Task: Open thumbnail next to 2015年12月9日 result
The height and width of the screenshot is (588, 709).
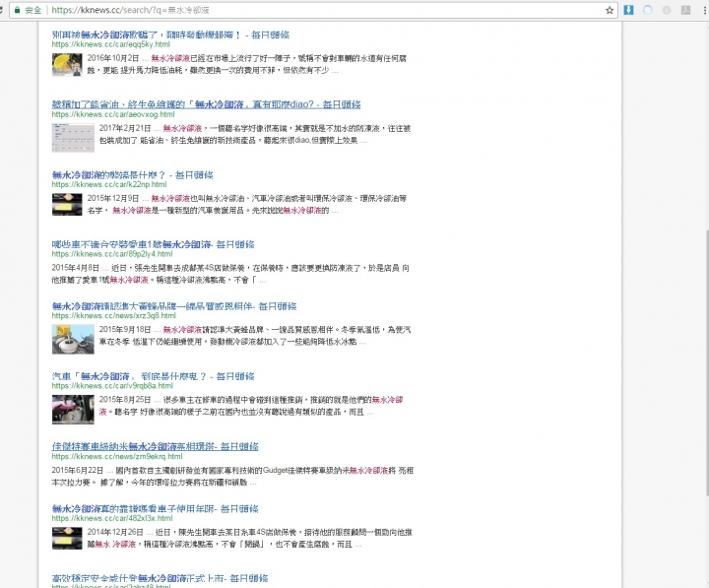Action: coord(67,205)
